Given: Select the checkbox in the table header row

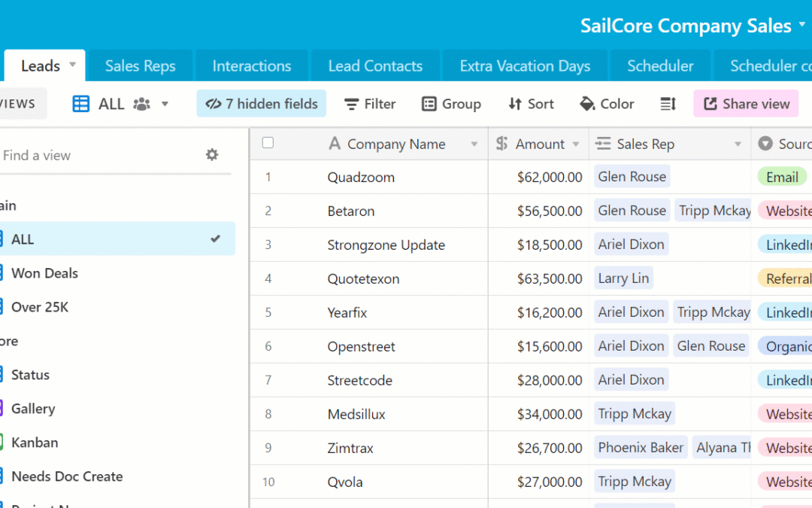Looking at the screenshot, I should 268,143.
